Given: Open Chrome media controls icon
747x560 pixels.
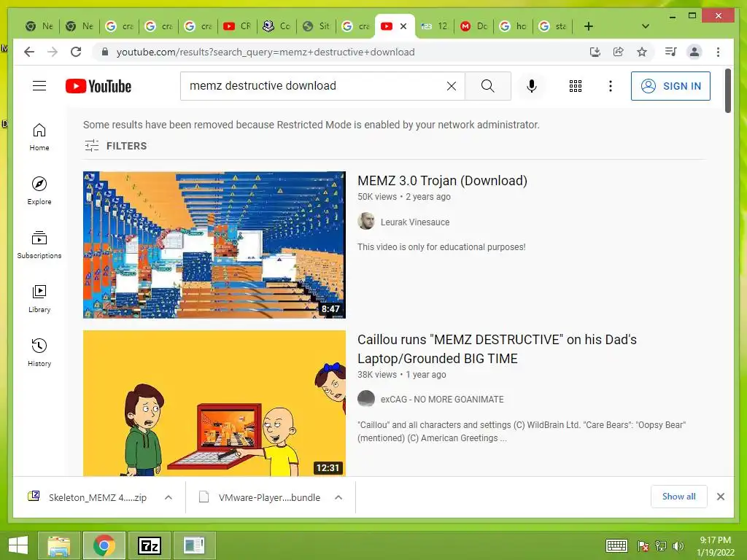Looking at the screenshot, I should coord(671,52).
